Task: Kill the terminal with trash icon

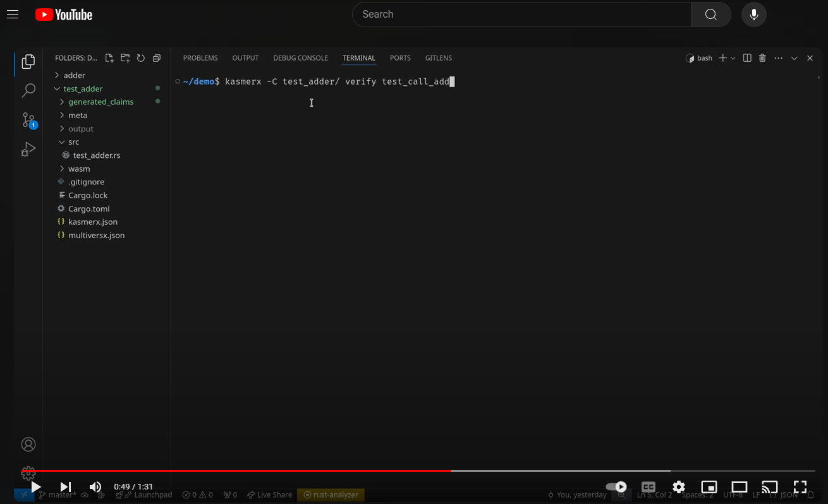Action: click(x=762, y=58)
